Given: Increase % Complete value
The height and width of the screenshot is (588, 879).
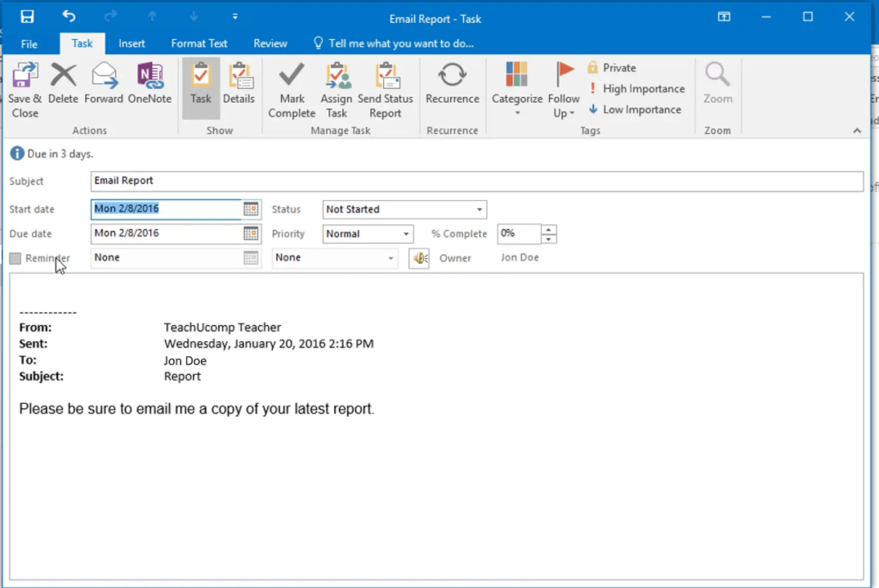Looking at the screenshot, I should [549, 229].
